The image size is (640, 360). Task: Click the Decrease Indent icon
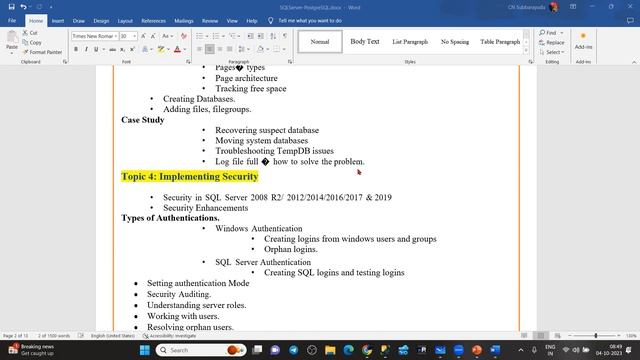[250, 36]
